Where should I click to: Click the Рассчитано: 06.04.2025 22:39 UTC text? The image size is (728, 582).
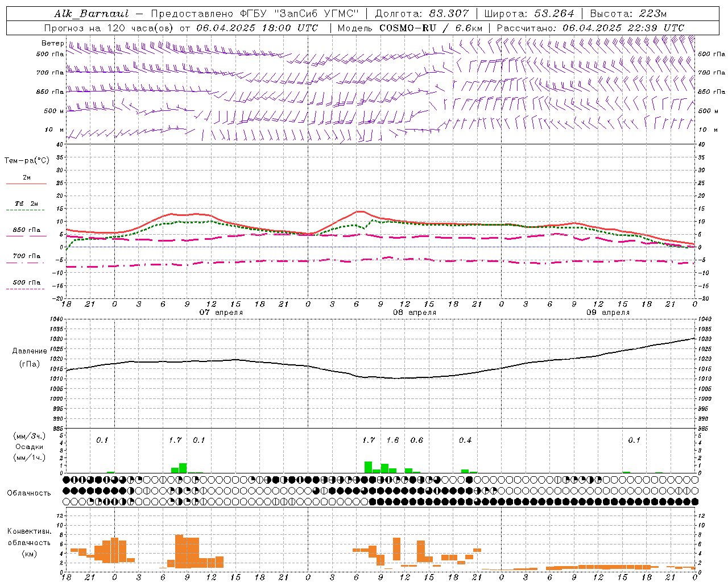click(x=590, y=28)
